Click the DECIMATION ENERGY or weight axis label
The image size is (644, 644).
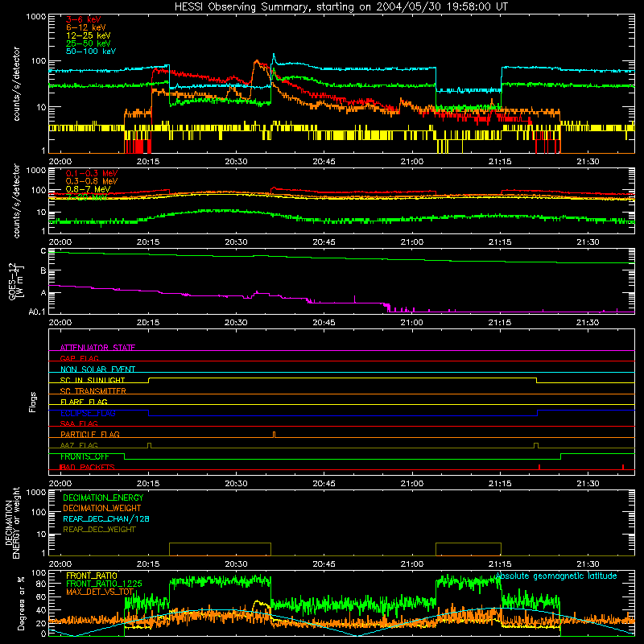[x=12, y=523]
